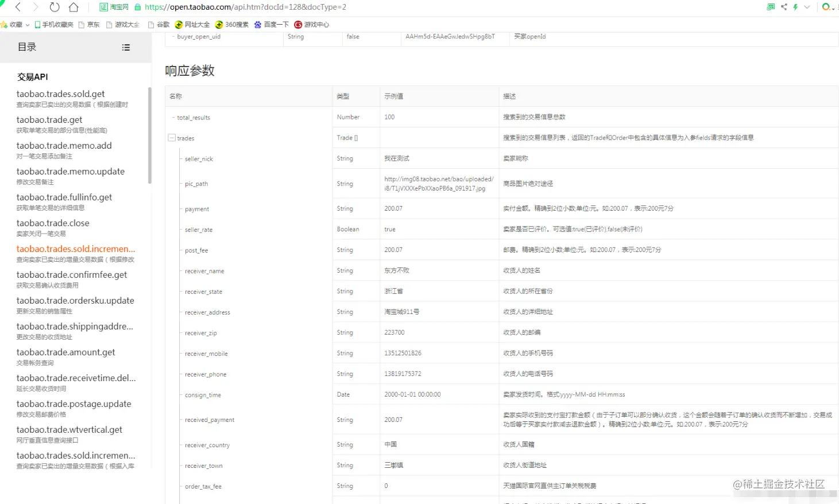Viewport: 839px width, 504px height.
Task: Click the 淘宝网 certificate badge
Action: coord(114,7)
